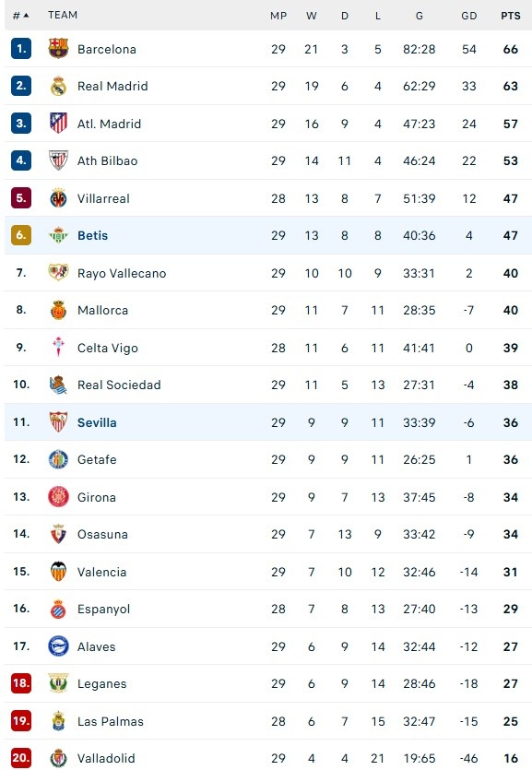Click the Betis green crest icon
This screenshot has height=770, width=532.
point(58,235)
